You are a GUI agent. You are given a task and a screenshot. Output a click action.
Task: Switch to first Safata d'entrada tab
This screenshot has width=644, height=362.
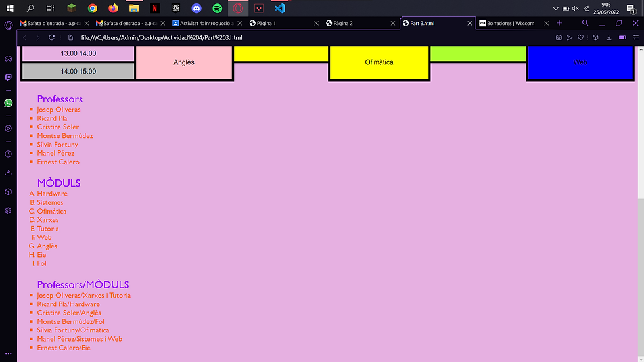(54, 24)
